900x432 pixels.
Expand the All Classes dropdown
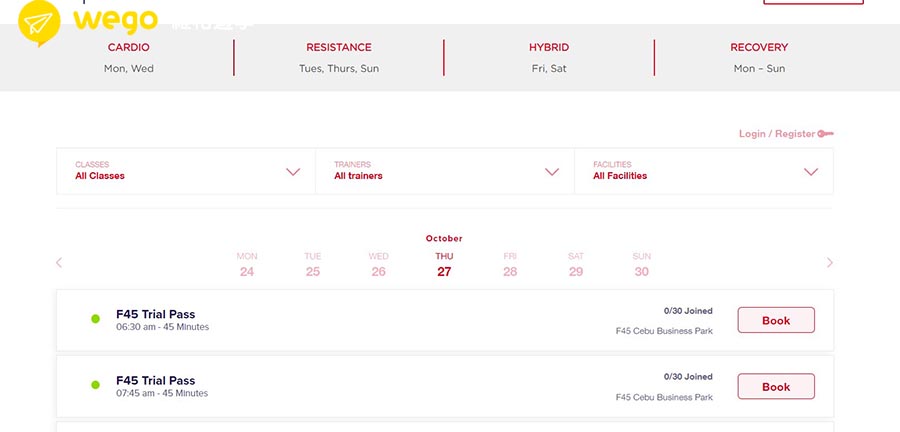point(292,172)
